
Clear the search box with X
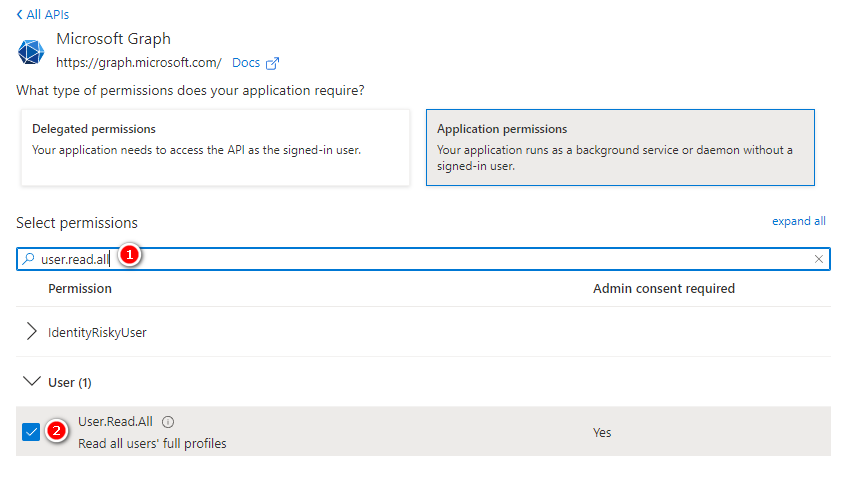tap(818, 259)
